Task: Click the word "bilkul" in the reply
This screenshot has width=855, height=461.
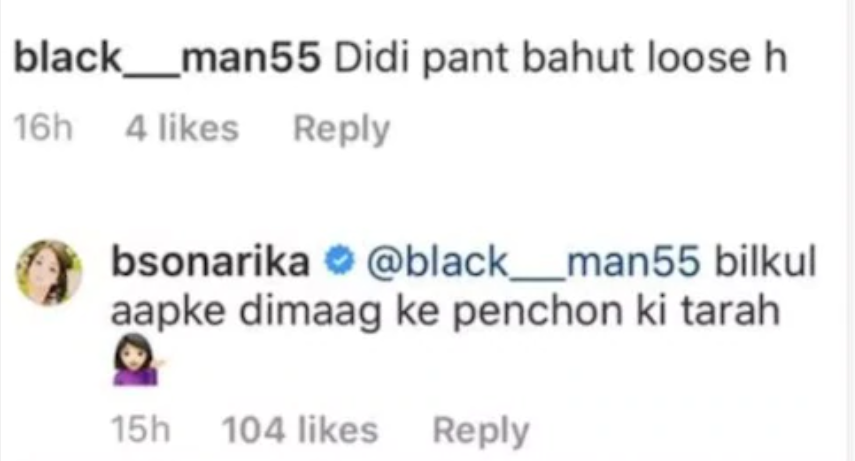Action: click(x=766, y=261)
